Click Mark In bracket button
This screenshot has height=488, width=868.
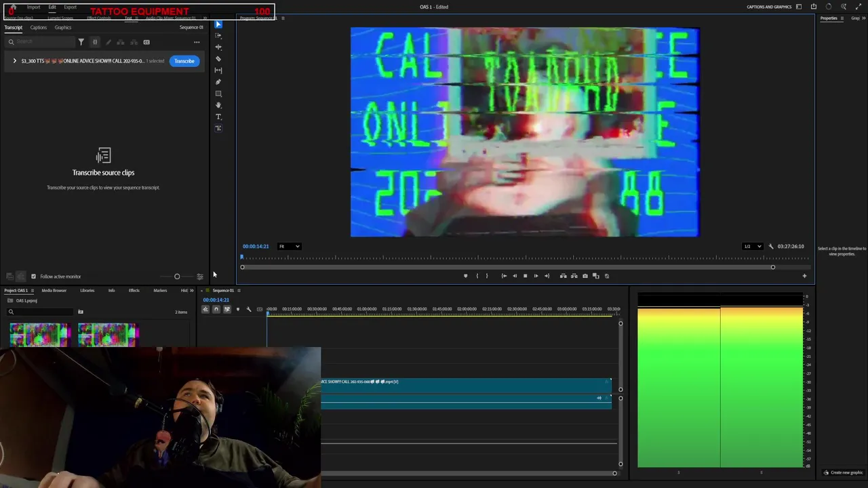point(477,276)
